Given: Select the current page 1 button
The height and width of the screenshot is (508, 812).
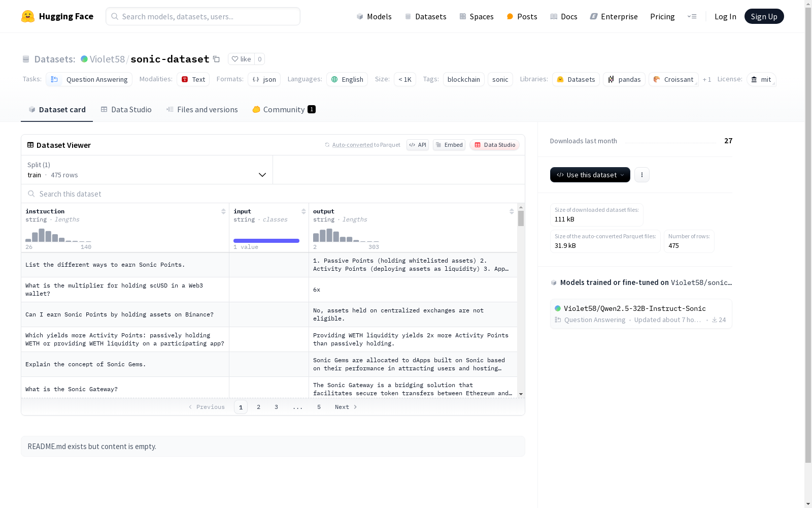Looking at the screenshot, I should coord(241,407).
